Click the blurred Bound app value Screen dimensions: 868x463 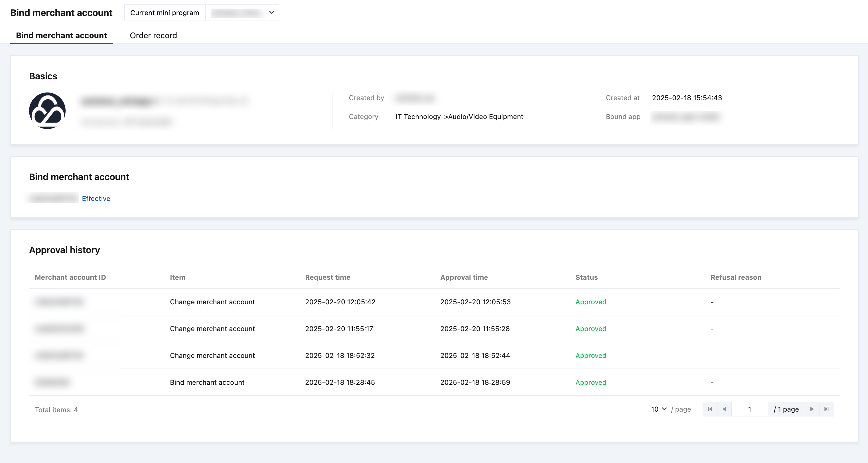tap(686, 117)
